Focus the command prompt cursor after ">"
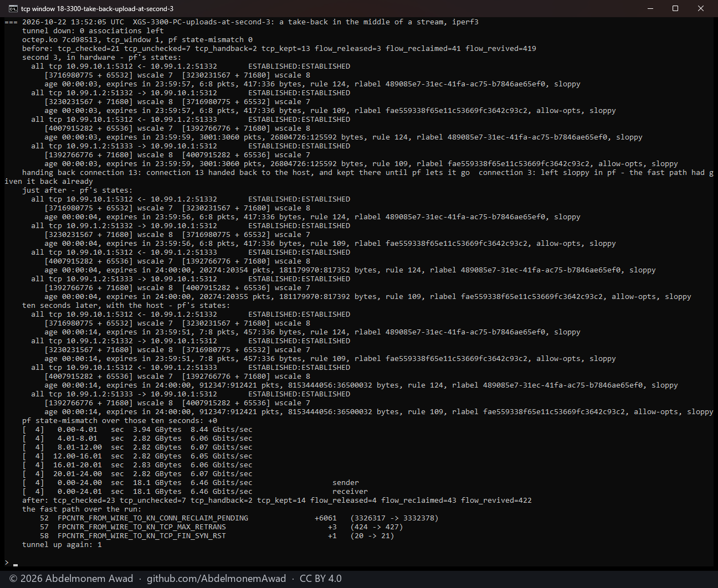 pos(16,564)
